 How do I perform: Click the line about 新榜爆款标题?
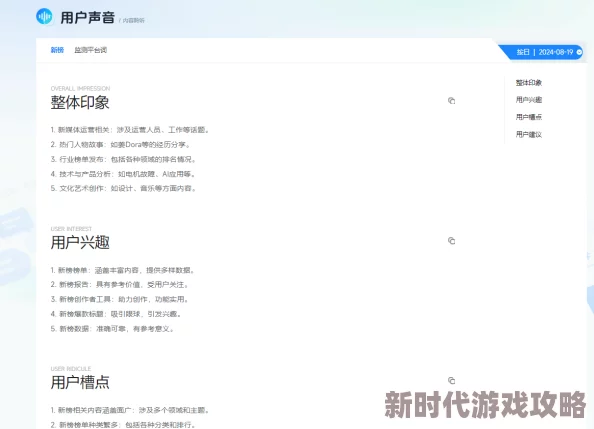tap(116, 314)
